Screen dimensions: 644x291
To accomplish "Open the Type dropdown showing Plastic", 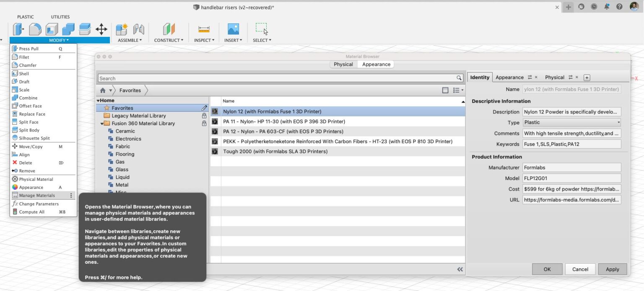I will (571, 122).
